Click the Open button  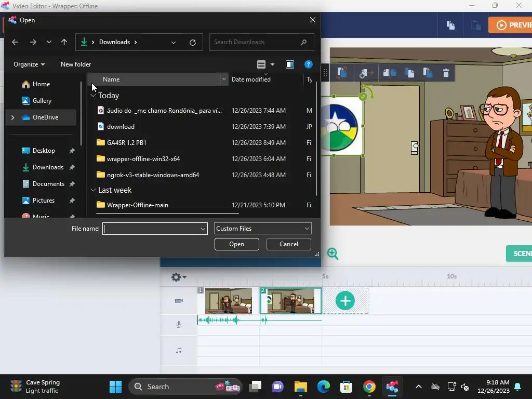236,244
